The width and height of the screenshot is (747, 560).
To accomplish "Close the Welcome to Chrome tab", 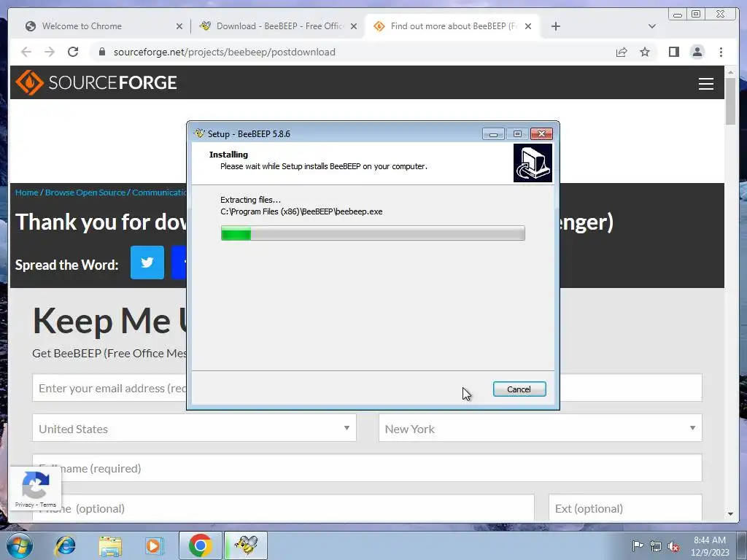I will point(179,26).
